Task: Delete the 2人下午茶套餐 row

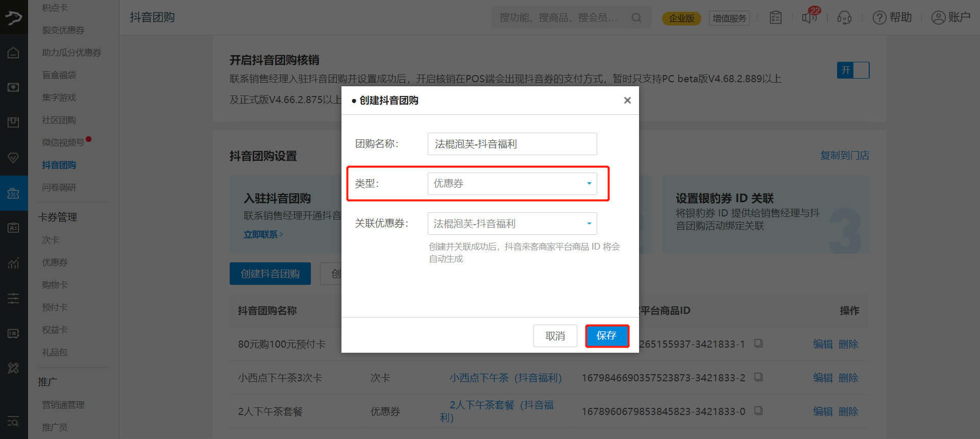Action: [848, 411]
